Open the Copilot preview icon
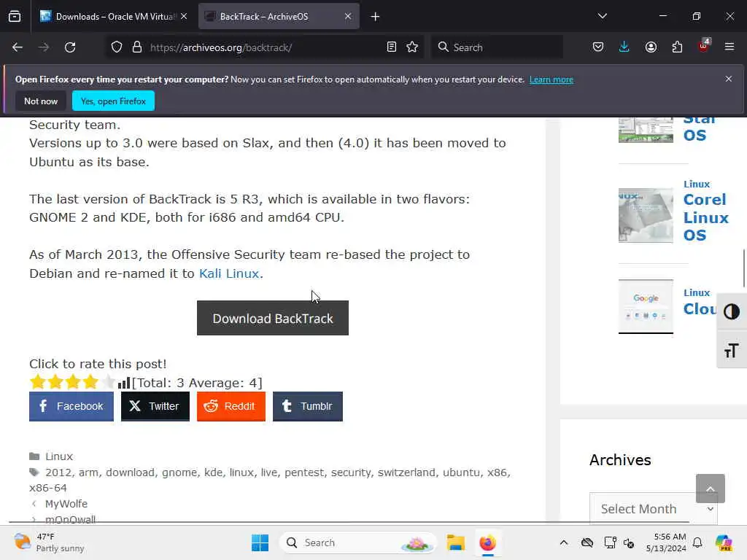 724,542
